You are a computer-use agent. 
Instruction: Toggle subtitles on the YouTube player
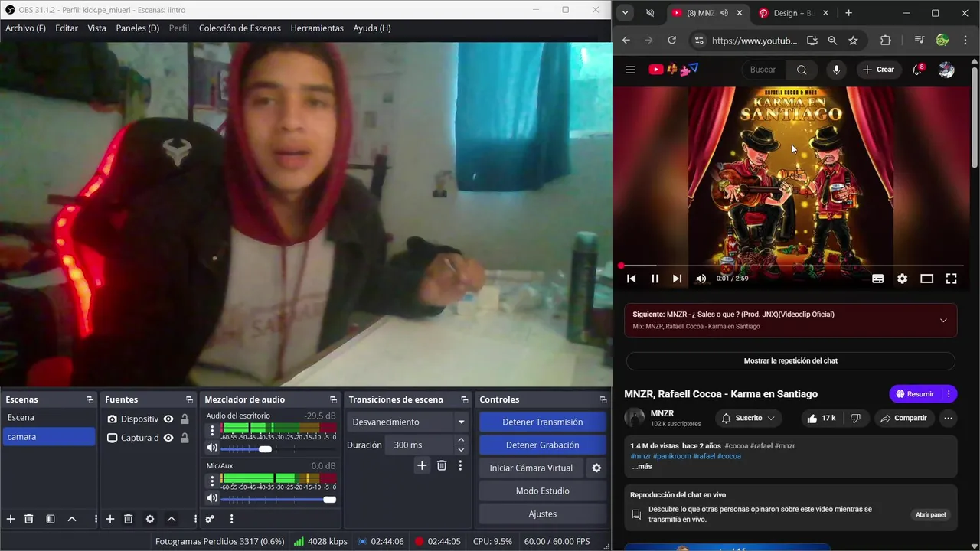pyautogui.click(x=878, y=279)
